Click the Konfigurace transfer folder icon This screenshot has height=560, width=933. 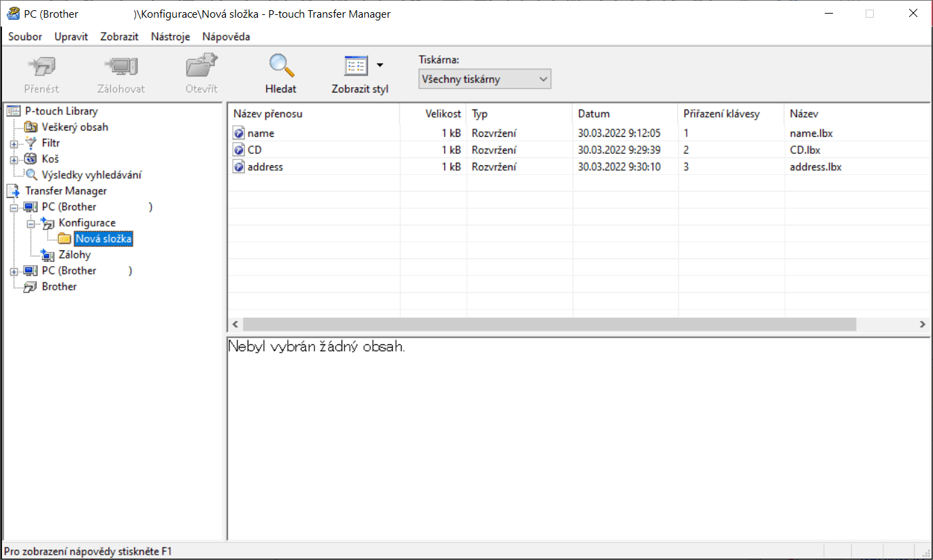point(48,223)
